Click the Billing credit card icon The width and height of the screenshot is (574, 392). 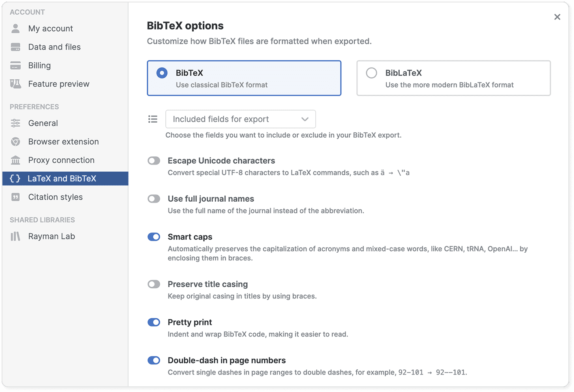(x=15, y=66)
